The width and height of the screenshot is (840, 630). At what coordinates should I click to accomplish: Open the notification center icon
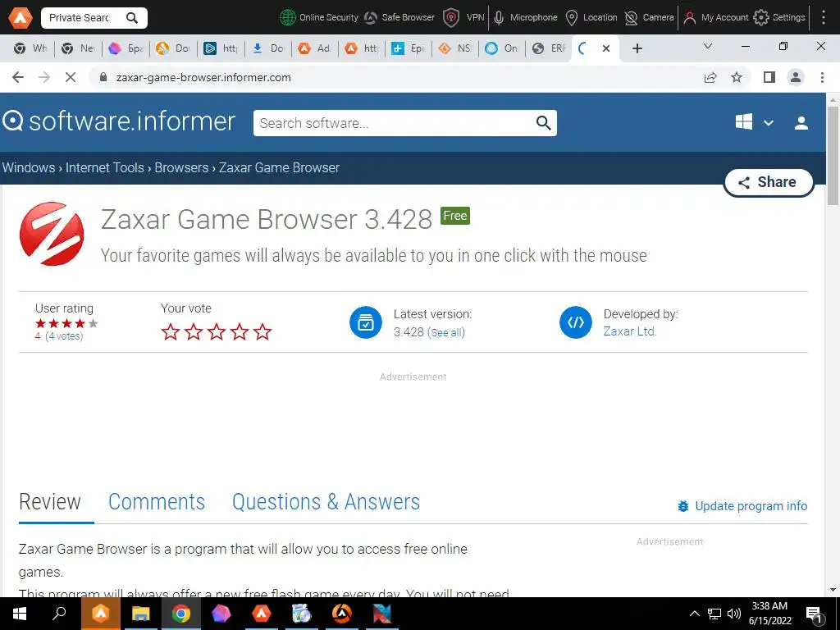click(815, 614)
